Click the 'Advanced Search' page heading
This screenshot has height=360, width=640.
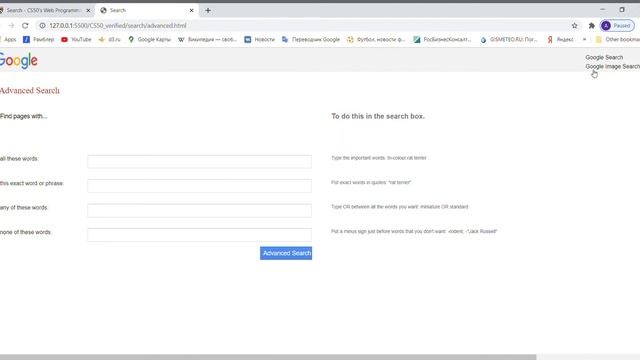click(30, 91)
